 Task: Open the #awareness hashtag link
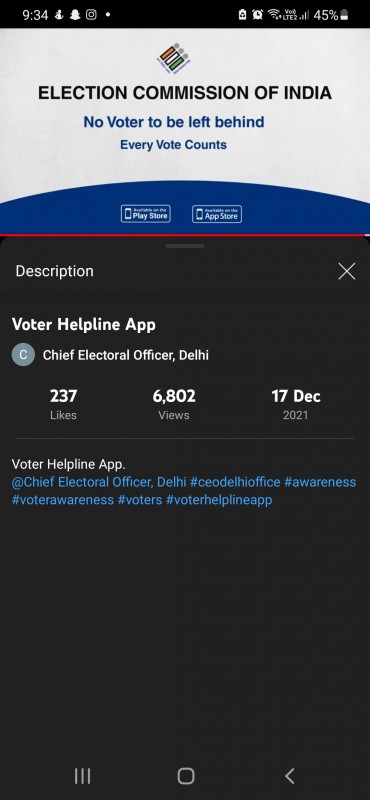(320, 482)
